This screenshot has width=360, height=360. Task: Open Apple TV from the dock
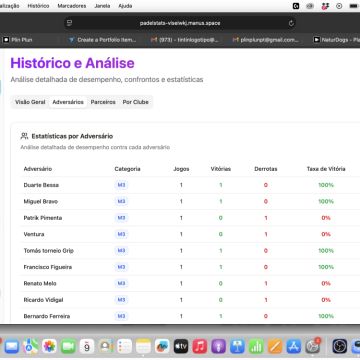point(181,347)
